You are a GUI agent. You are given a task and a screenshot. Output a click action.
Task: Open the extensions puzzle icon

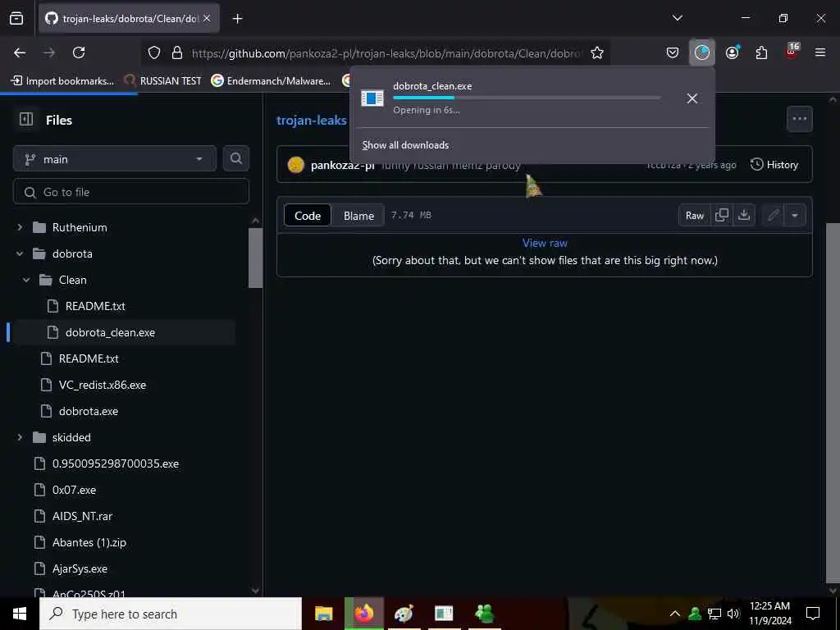[x=761, y=52]
